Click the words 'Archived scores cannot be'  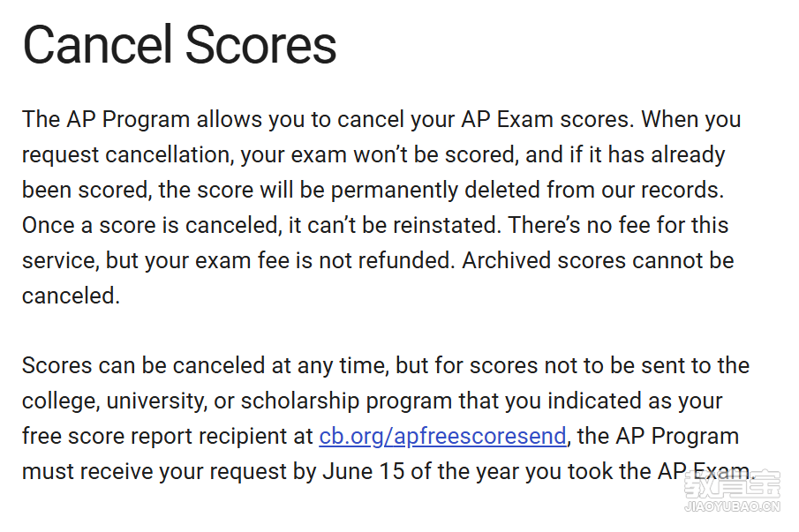(x=598, y=260)
